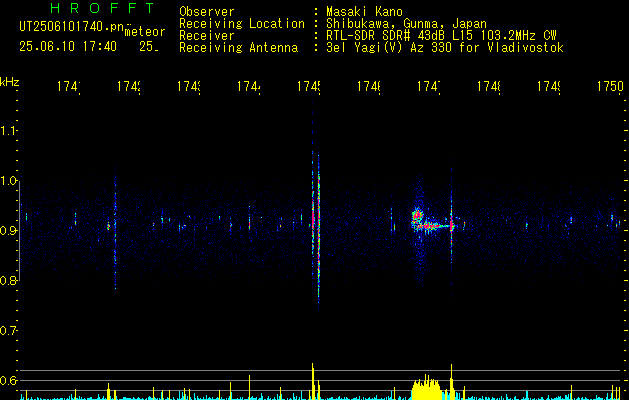Viewport: 629px width, 400px height.
Task: Click the 0.9 kHz frequency label
Action: [8, 231]
